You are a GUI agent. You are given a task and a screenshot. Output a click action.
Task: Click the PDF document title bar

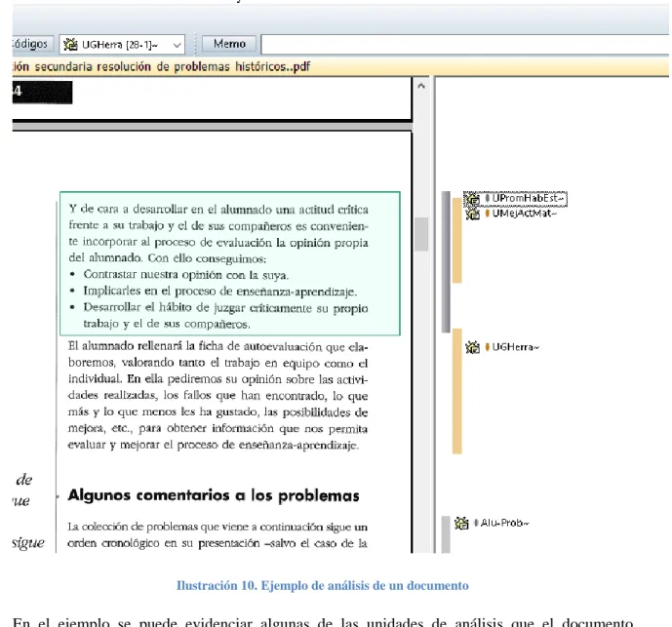(x=340, y=67)
